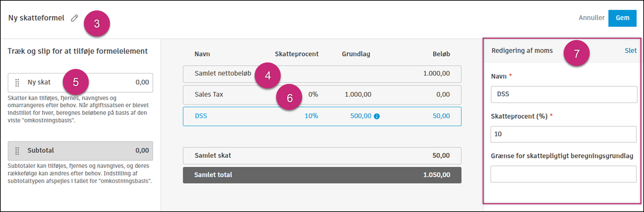
Task: Click inside the Navn field showing DSS
Action: pyautogui.click(x=563, y=94)
